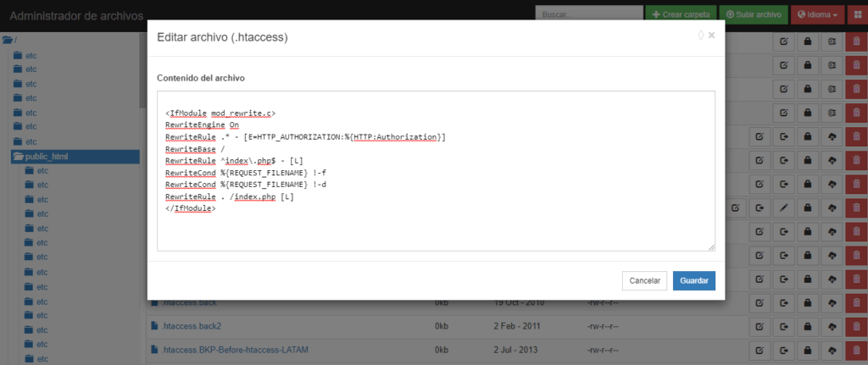Place cursor on the RewriteEngine On line
868x365 pixels.
coord(202,125)
